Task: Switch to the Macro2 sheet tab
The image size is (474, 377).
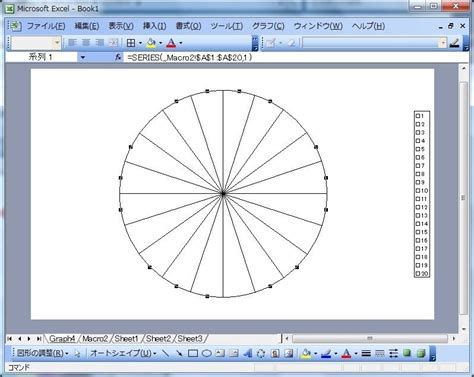Action: 95,339
